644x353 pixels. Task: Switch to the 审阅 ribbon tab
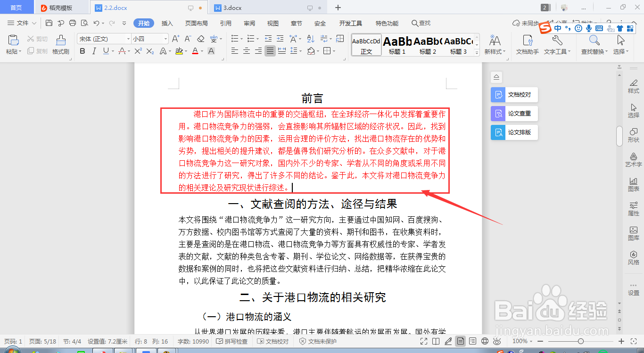(249, 23)
